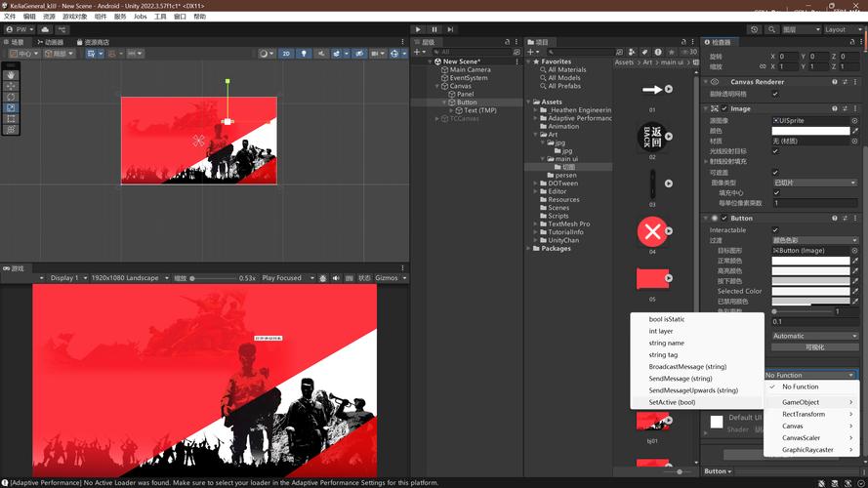
Task: Open the Jobs menu in the menu bar
Action: (140, 17)
